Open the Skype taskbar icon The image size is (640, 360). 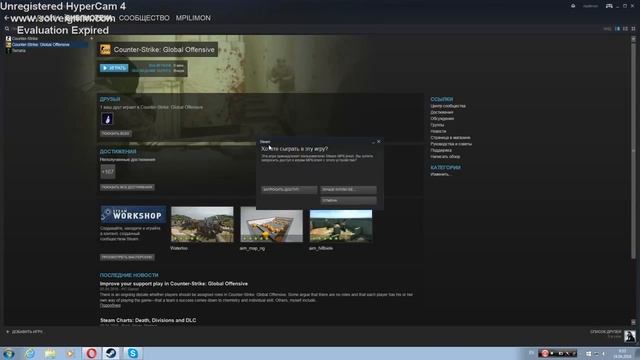pos(133,353)
